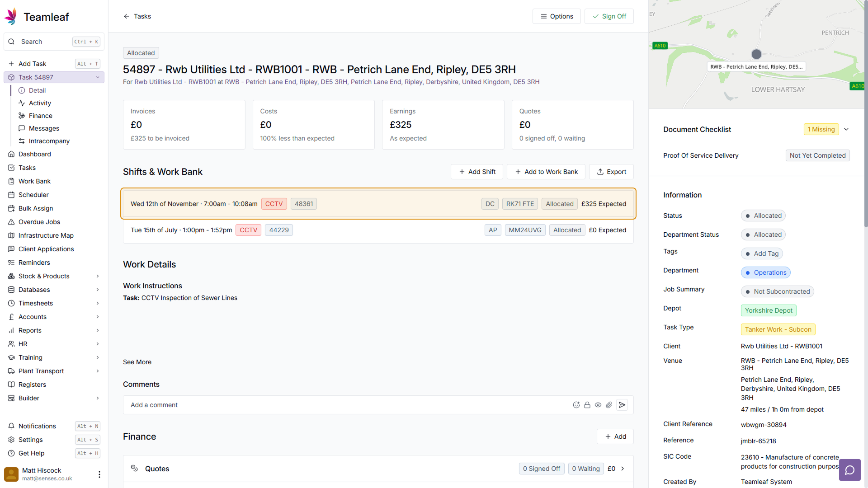Click the Options button
The image size is (868, 488).
tap(557, 16)
